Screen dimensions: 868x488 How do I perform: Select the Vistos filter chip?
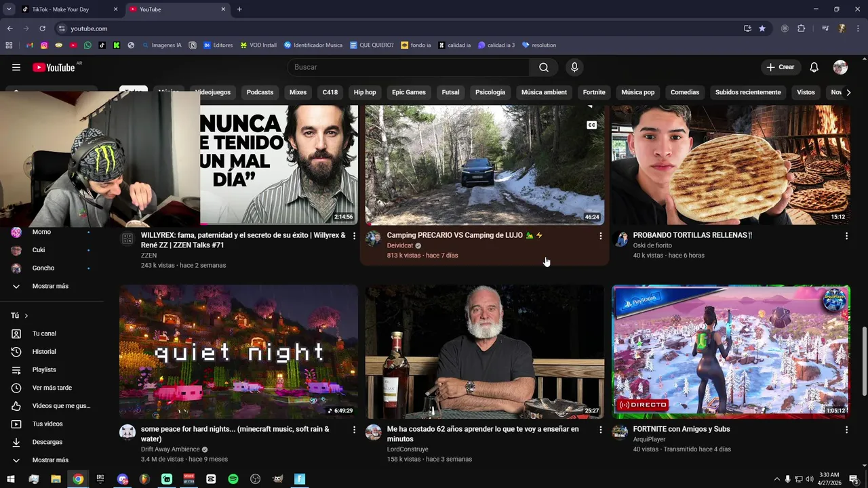pyautogui.click(x=806, y=92)
